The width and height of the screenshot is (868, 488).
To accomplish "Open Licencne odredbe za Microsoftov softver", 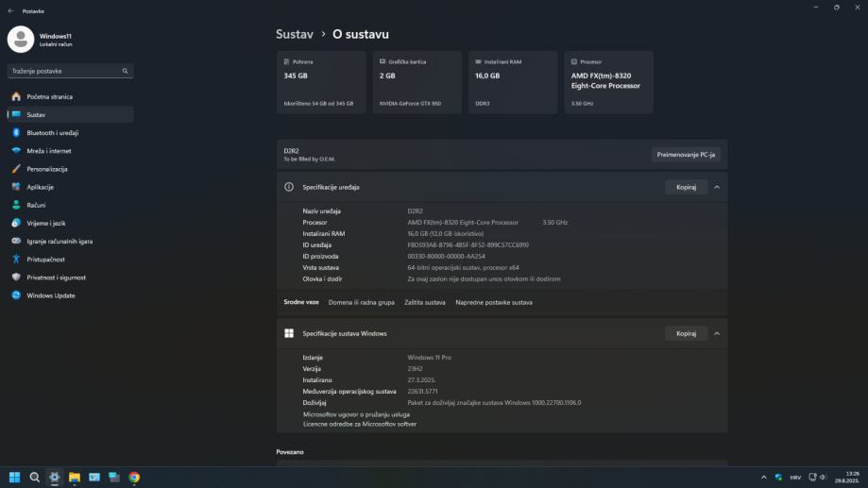I will point(360,425).
